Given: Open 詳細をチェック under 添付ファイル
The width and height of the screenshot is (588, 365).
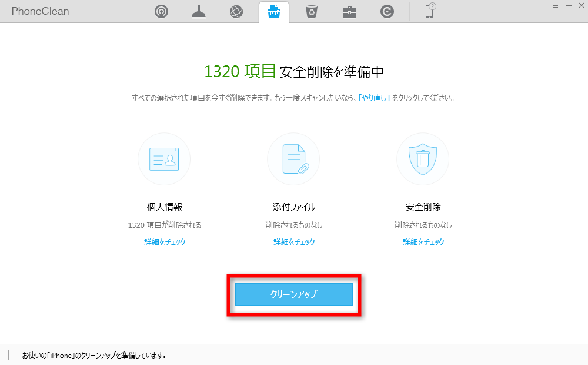Looking at the screenshot, I should pyautogui.click(x=294, y=242).
